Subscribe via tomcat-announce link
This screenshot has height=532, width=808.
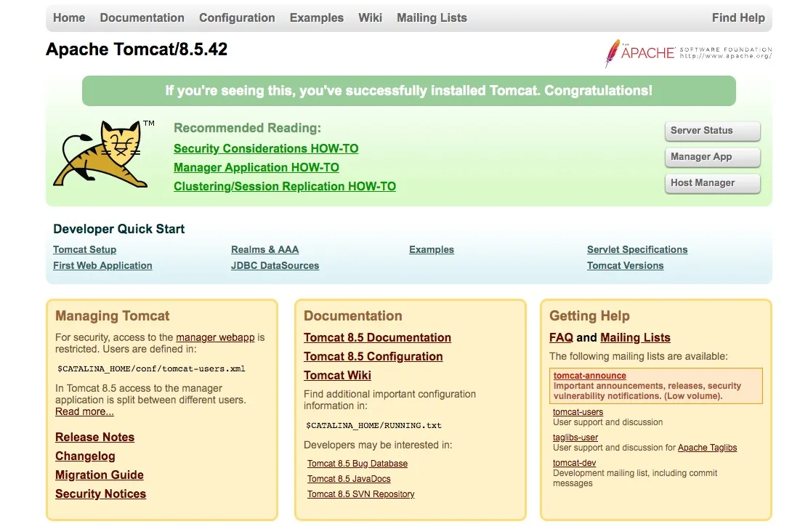point(589,376)
